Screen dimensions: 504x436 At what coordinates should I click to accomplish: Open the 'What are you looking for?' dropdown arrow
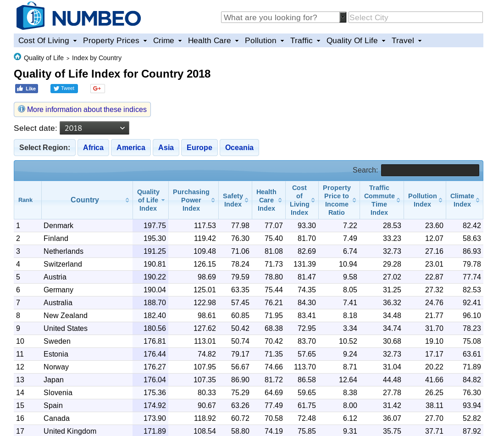pos(343,17)
